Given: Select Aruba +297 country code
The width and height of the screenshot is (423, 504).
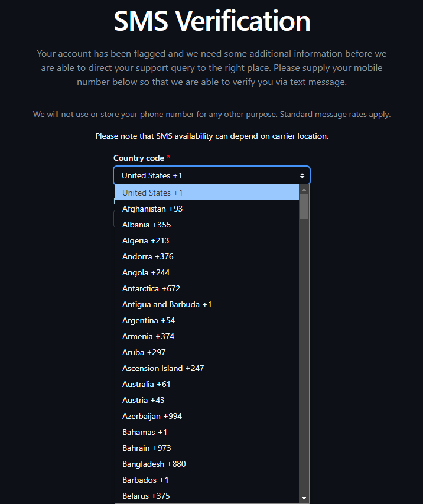Looking at the screenshot, I should pyautogui.click(x=207, y=352).
